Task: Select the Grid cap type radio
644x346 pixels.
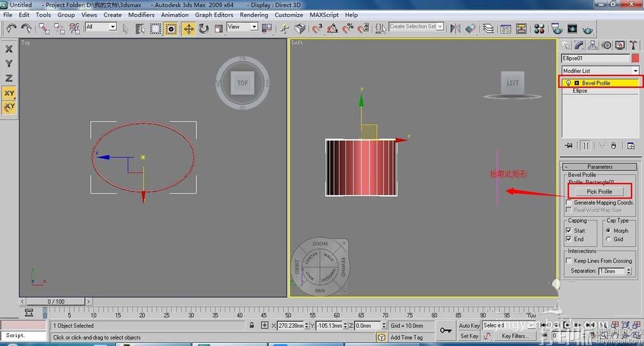Action: coord(609,239)
